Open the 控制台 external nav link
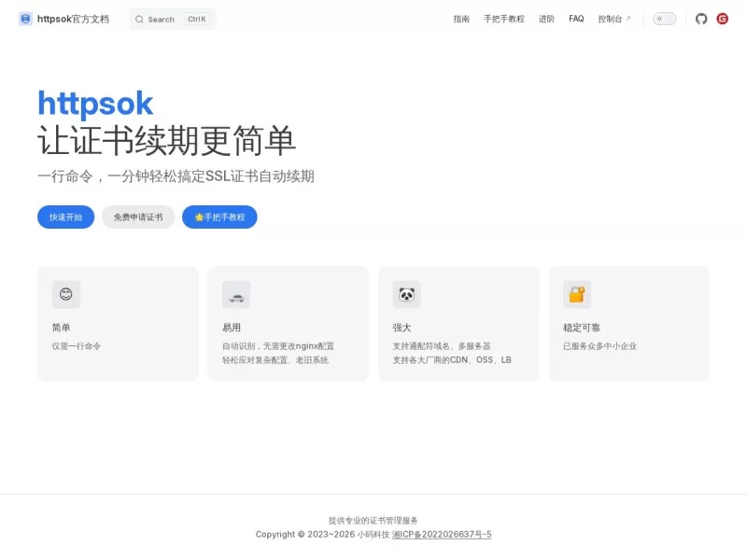The width and height of the screenshot is (747, 560). (614, 19)
